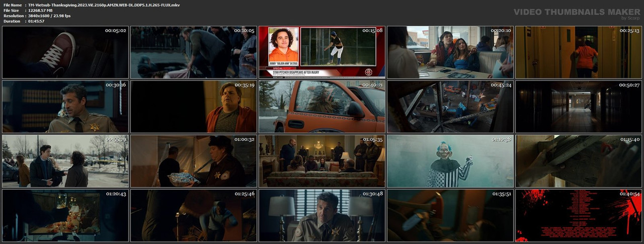Image resolution: width=644 pixels, height=244 pixels.
Task: Click the file size value 12268.57 MB
Action: [40, 10]
